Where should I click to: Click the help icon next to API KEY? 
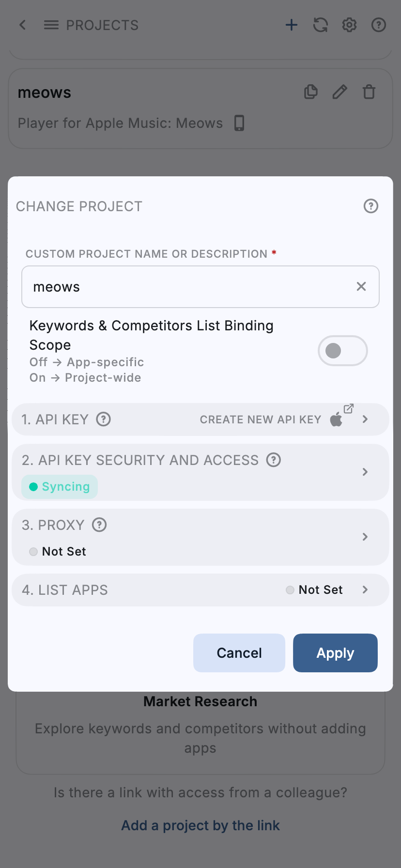click(x=103, y=419)
